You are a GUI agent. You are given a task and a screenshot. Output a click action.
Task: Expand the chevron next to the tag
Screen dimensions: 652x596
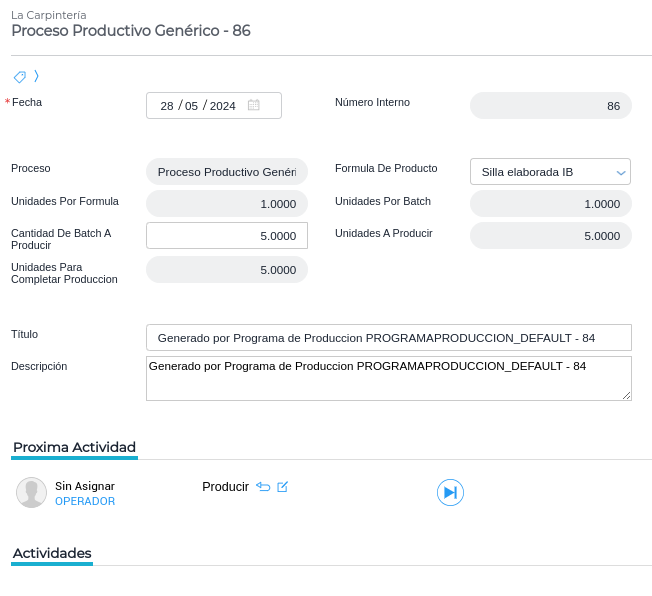pos(36,76)
